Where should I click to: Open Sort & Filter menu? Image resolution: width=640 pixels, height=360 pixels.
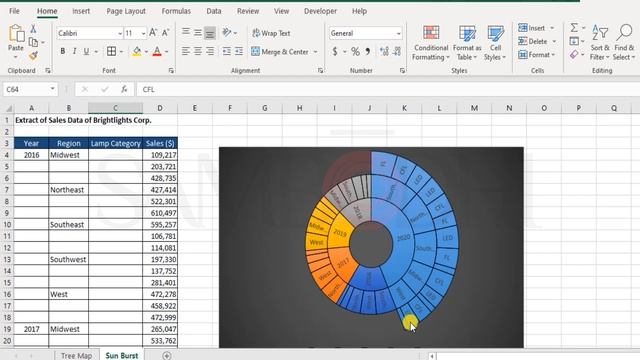pos(600,43)
